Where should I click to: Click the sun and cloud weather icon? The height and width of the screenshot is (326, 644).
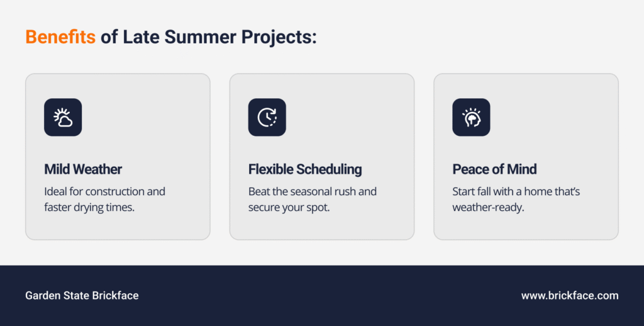click(x=63, y=117)
